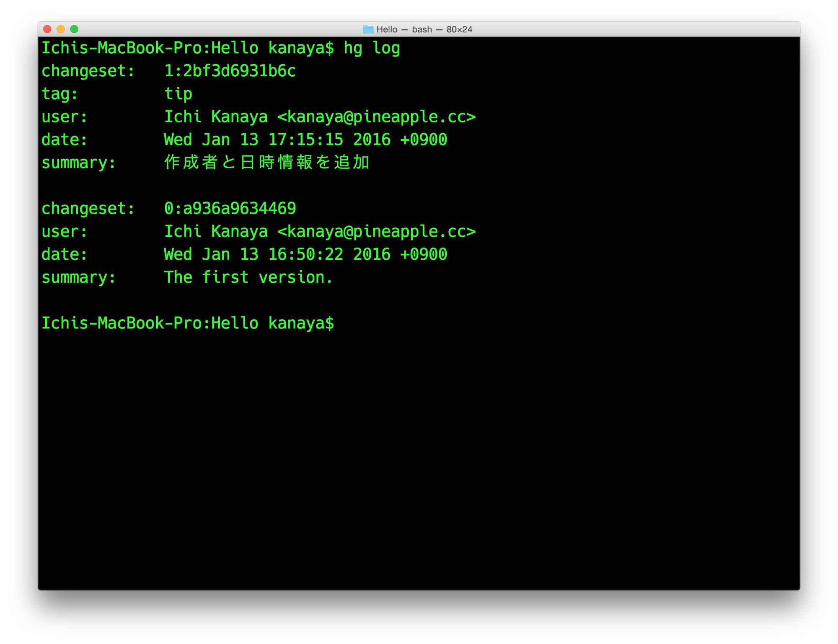This screenshot has height=644, width=838.
Task: Click the "Hello — bash — 80×24" window title
Action: click(424, 29)
